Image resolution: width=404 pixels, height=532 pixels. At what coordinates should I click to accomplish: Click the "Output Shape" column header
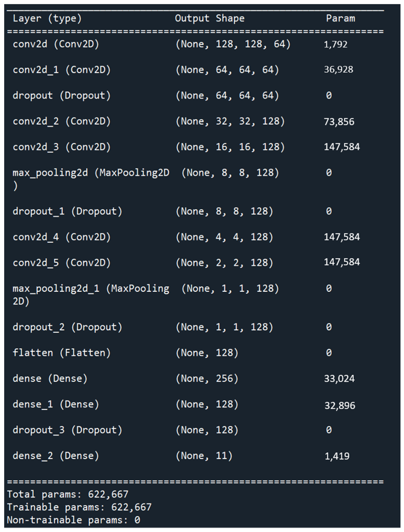(x=209, y=19)
